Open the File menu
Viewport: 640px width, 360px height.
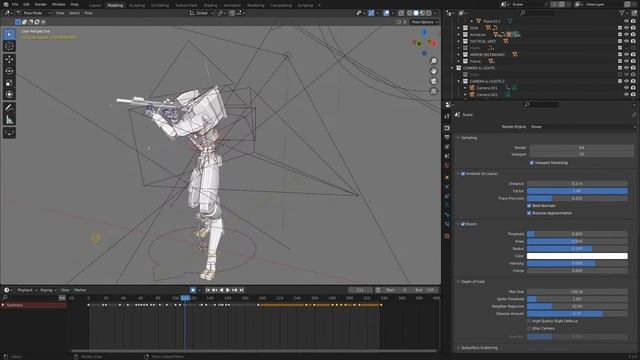point(15,4)
